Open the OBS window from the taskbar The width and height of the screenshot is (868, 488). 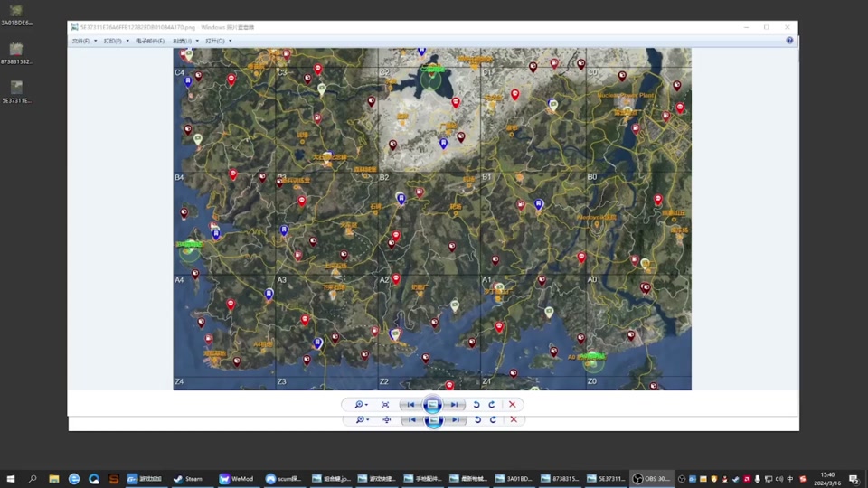point(650,479)
